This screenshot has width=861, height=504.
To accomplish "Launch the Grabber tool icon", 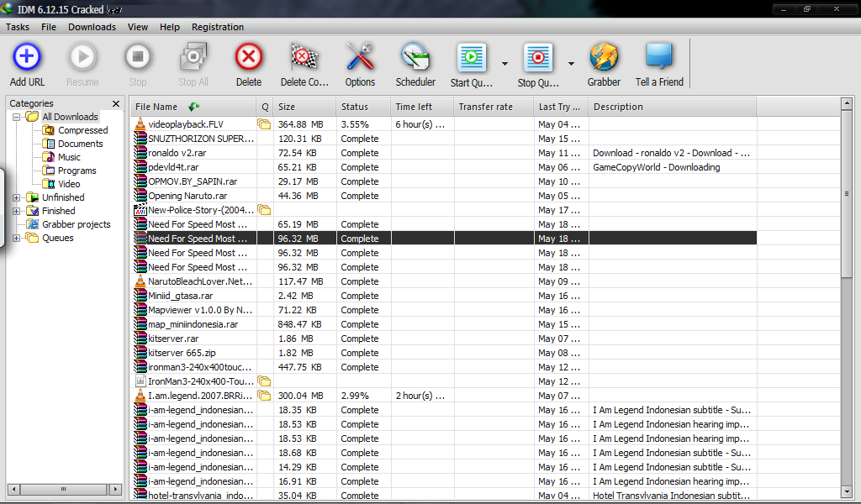I will (x=604, y=56).
